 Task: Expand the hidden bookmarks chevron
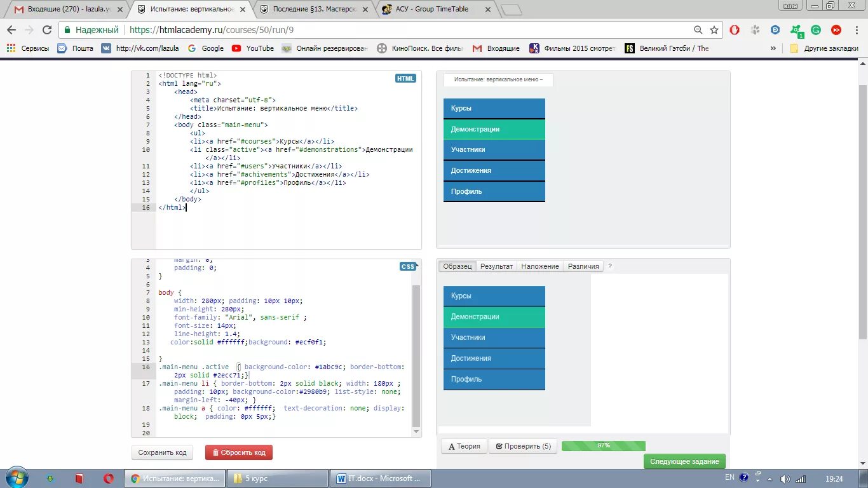[x=773, y=48]
